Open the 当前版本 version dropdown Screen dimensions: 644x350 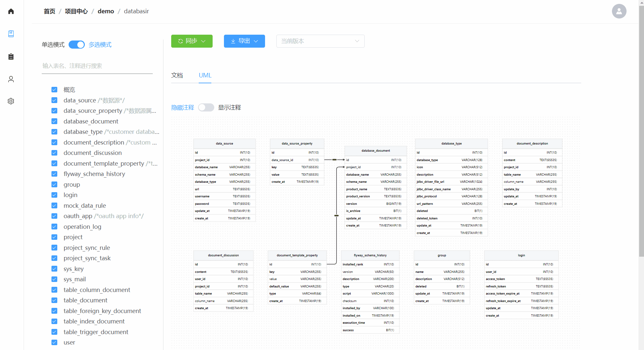pyautogui.click(x=320, y=41)
